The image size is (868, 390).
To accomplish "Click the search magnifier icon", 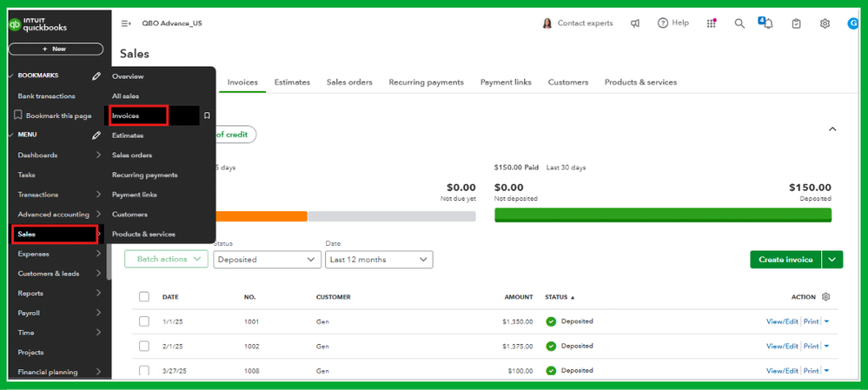I will [739, 23].
